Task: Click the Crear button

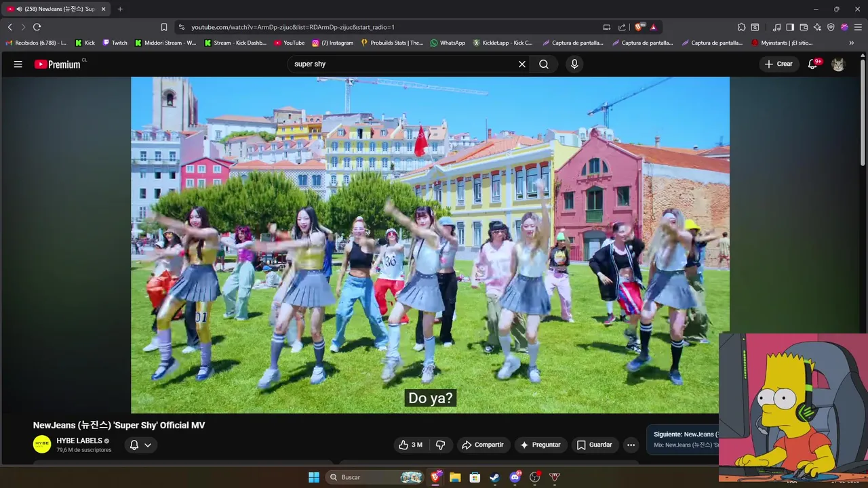Action: pos(778,64)
